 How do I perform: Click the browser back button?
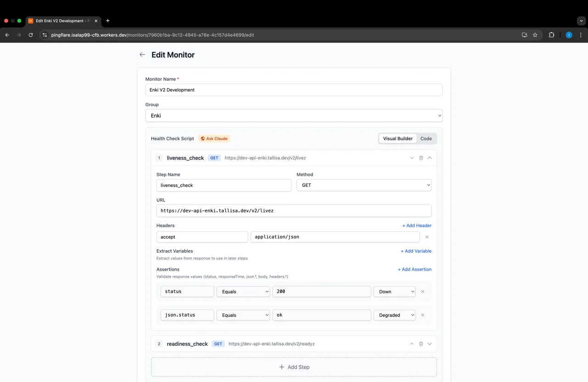point(7,35)
